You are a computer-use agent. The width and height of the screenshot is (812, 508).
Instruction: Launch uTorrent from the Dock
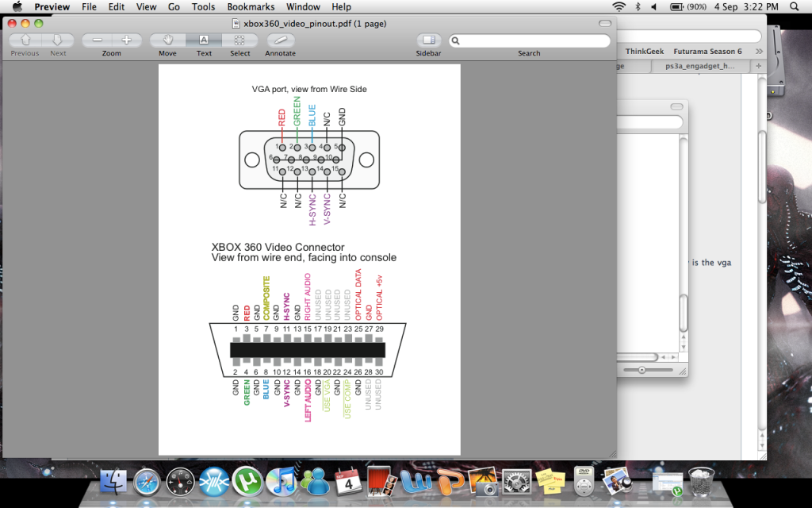[x=247, y=480]
